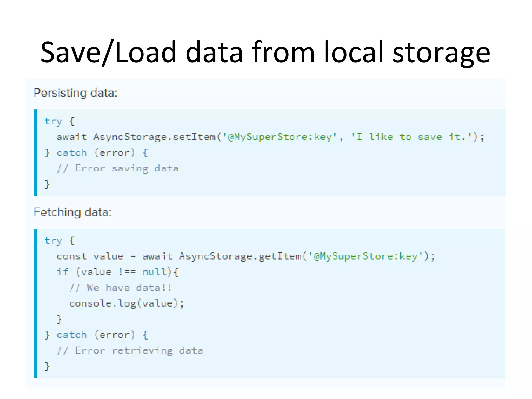The width and height of the screenshot is (532, 399).
Task: Select the 'Fetching data:' heading
Action: point(72,212)
